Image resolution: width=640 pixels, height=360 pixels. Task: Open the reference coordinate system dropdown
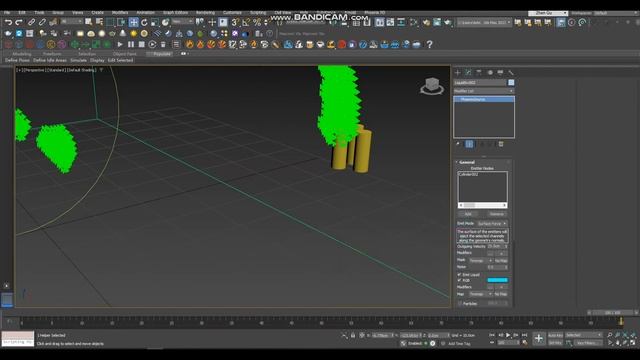click(182, 21)
